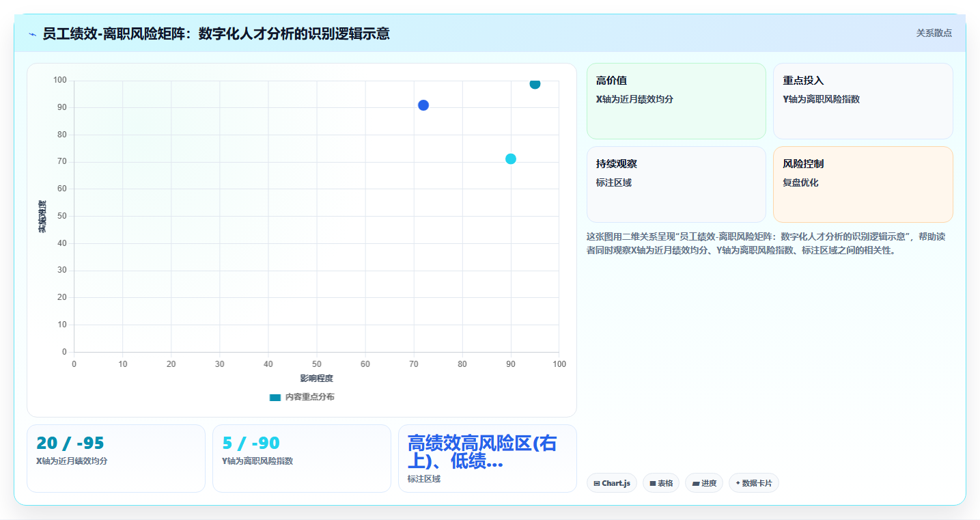This screenshot has width=980, height=520.
Task: Click the 标注区域 label under blue heading
Action: (424, 479)
